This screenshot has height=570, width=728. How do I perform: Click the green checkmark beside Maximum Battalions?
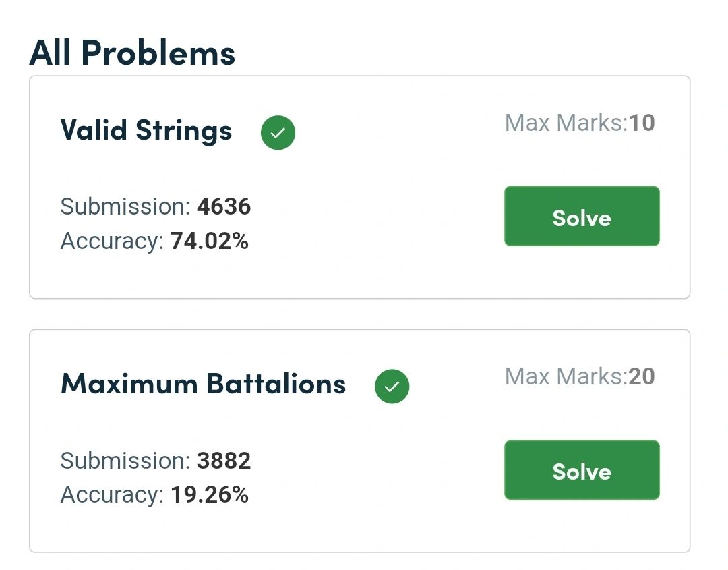(392, 387)
